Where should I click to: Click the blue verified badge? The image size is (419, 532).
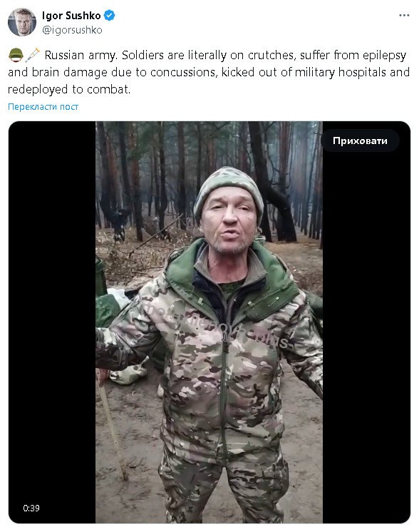tap(109, 15)
